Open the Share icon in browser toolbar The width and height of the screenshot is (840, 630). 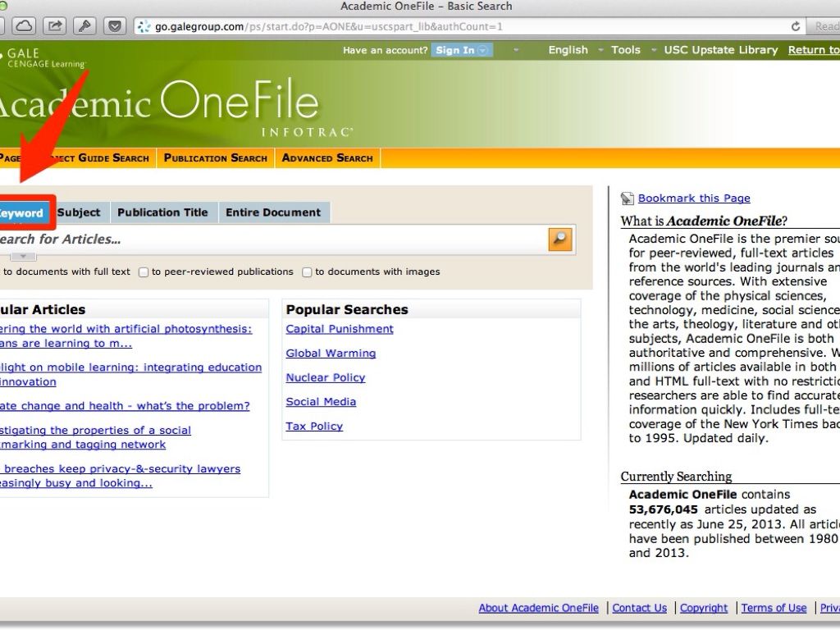tap(54, 26)
